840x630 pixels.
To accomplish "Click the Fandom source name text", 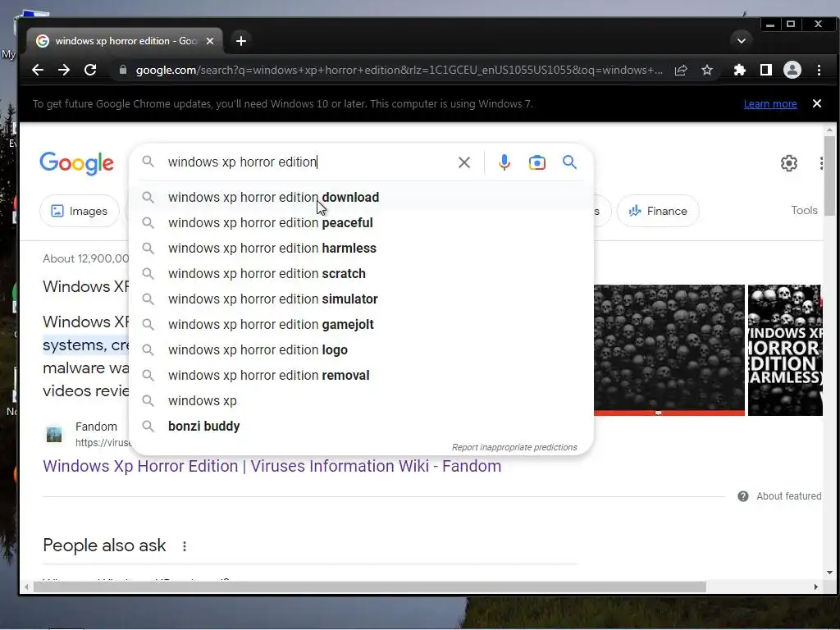I will point(96,427).
